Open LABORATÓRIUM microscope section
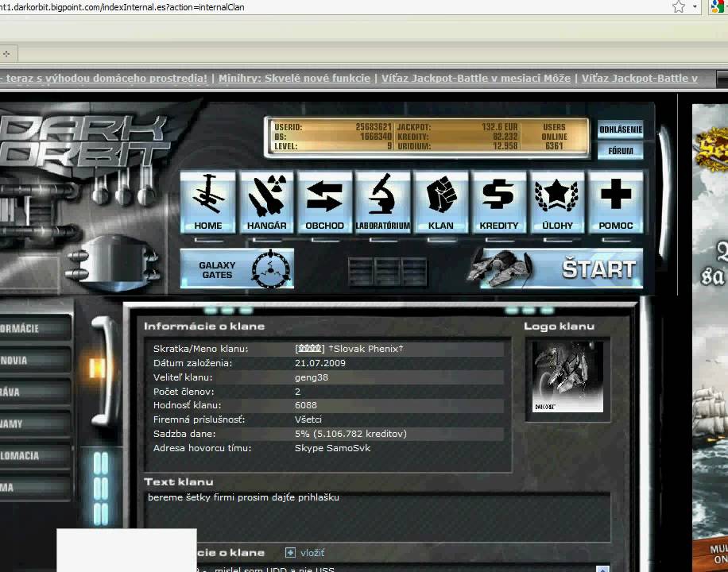728x572 pixels. [383, 203]
